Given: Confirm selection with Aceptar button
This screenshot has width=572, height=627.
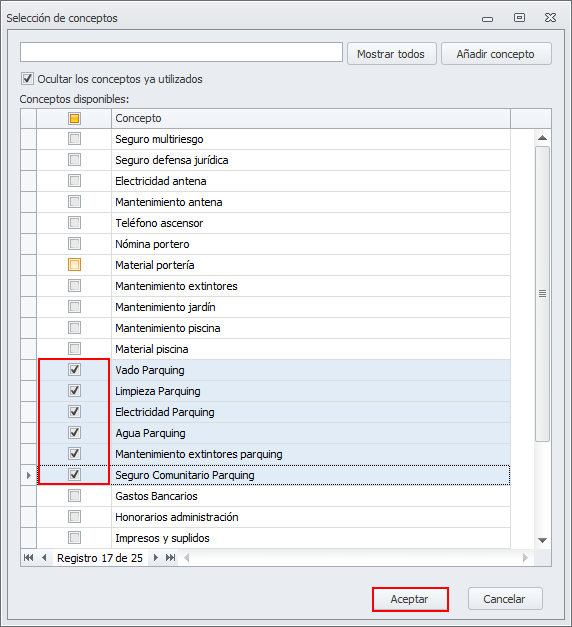Looking at the screenshot, I should 410,599.
